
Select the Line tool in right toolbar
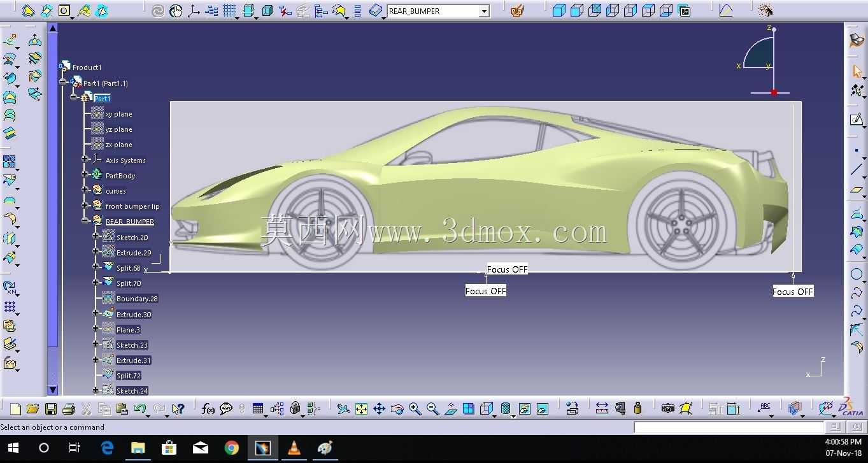[857, 170]
